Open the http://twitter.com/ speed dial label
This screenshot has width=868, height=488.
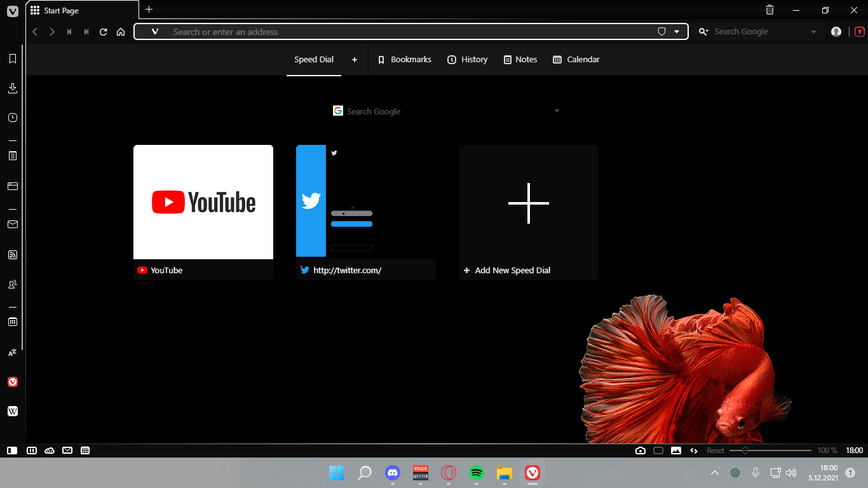pyautogui.click(x=348, y=270)
